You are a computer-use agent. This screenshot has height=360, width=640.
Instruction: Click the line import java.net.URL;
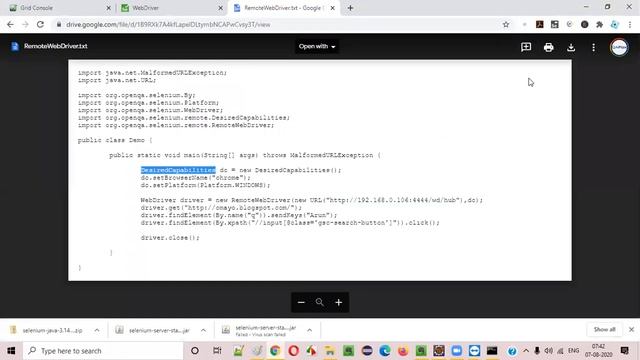117,80
